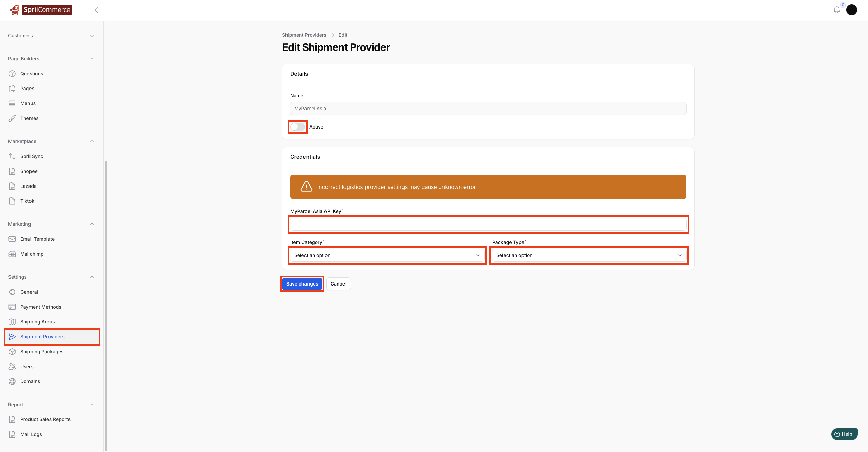Click the Shipment Providers breadcrumb link

[304, 35]
